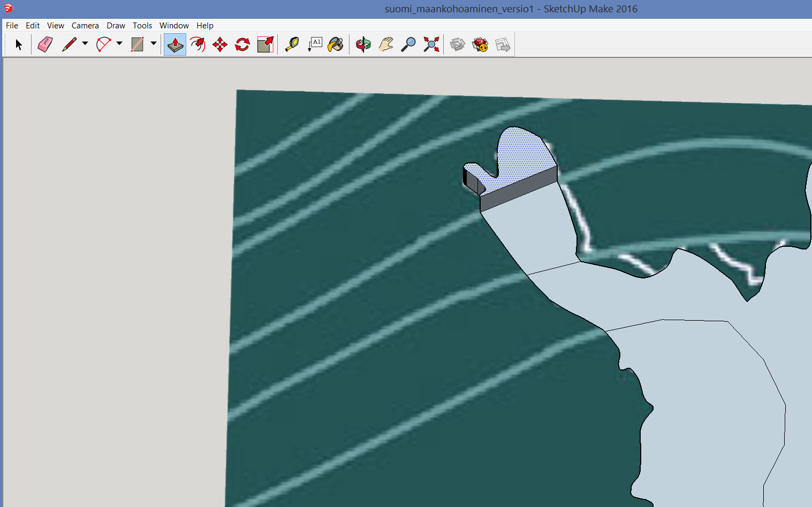Select the arrow Select tool
Screen dimensions: 812x507
(x=19, y=44)
